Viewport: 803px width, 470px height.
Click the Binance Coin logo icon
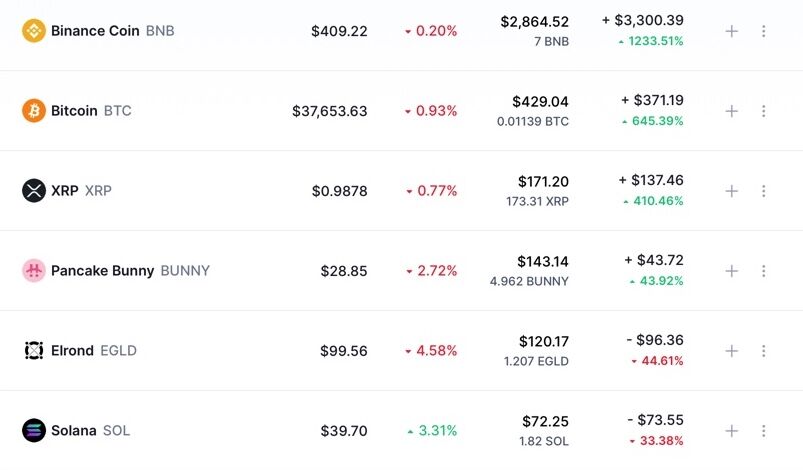(34, 31)
